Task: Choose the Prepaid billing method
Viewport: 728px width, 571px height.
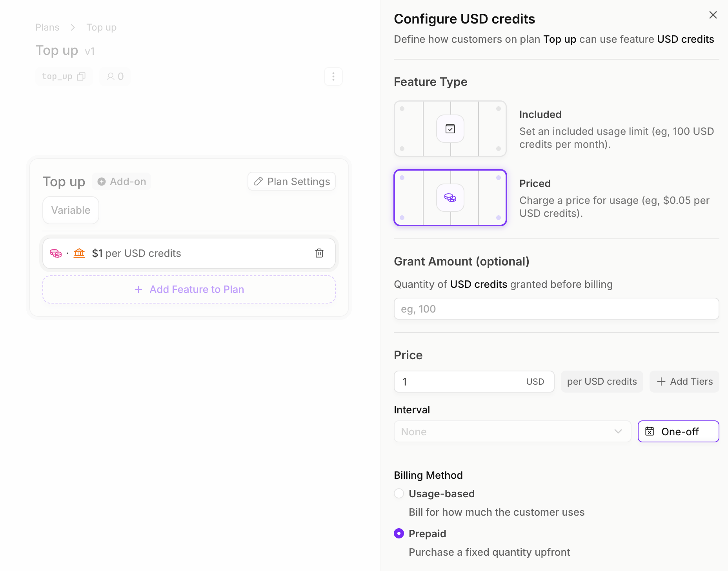Action: [399, 533]
